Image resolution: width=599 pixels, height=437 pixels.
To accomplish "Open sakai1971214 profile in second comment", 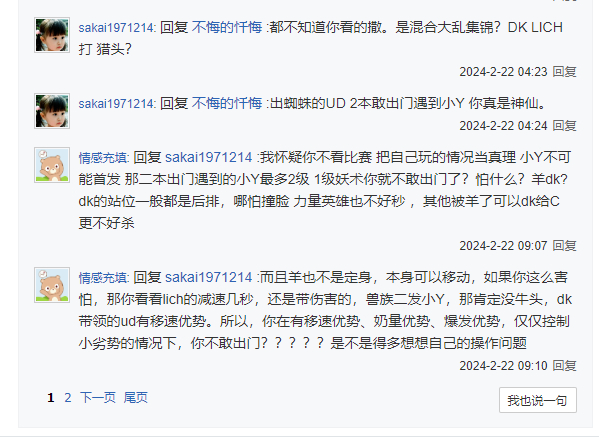I will pyautogui.click(x=117, y=104).
